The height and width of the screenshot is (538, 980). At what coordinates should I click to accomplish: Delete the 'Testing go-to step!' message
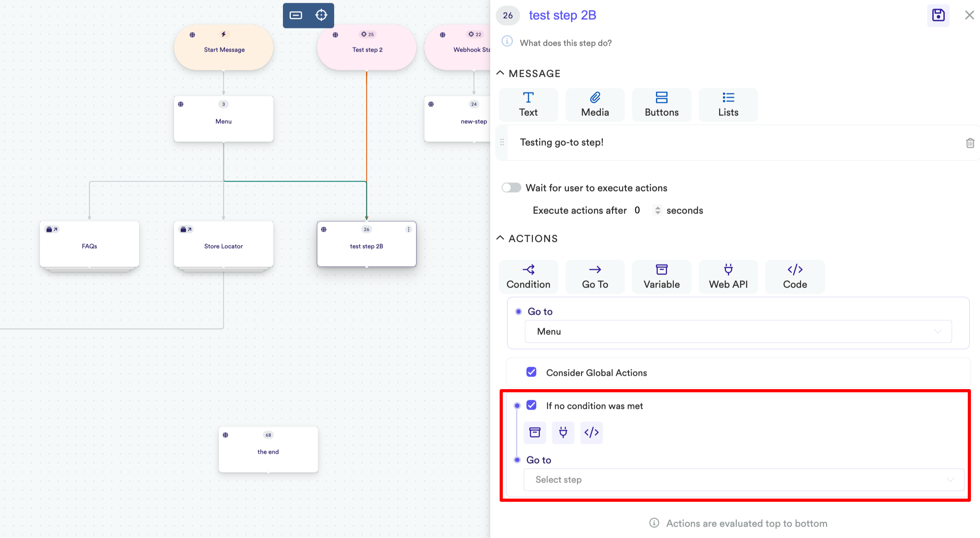970,143
